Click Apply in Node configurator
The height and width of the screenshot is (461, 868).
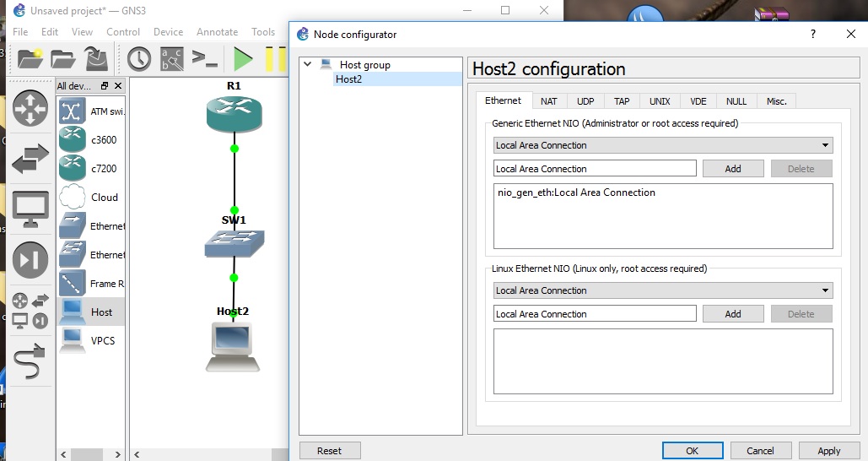coord(828,451)
